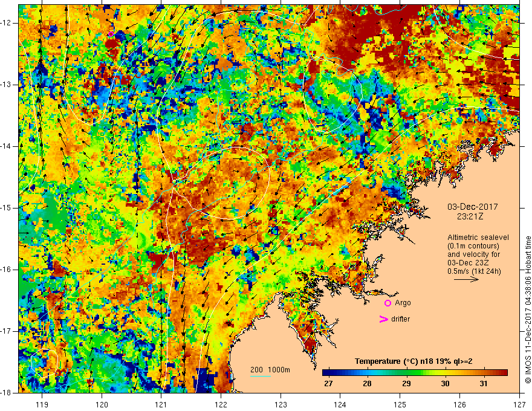Screen dimensions: 532x411
Task: Click the latitude axis label "-13"
Action: coord(6,85)
